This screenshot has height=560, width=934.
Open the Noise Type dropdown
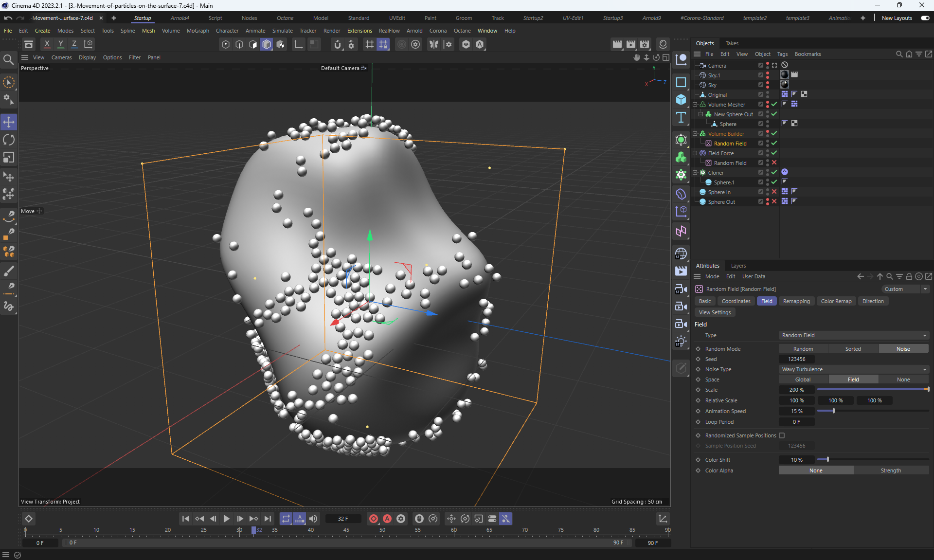[853, 369]
